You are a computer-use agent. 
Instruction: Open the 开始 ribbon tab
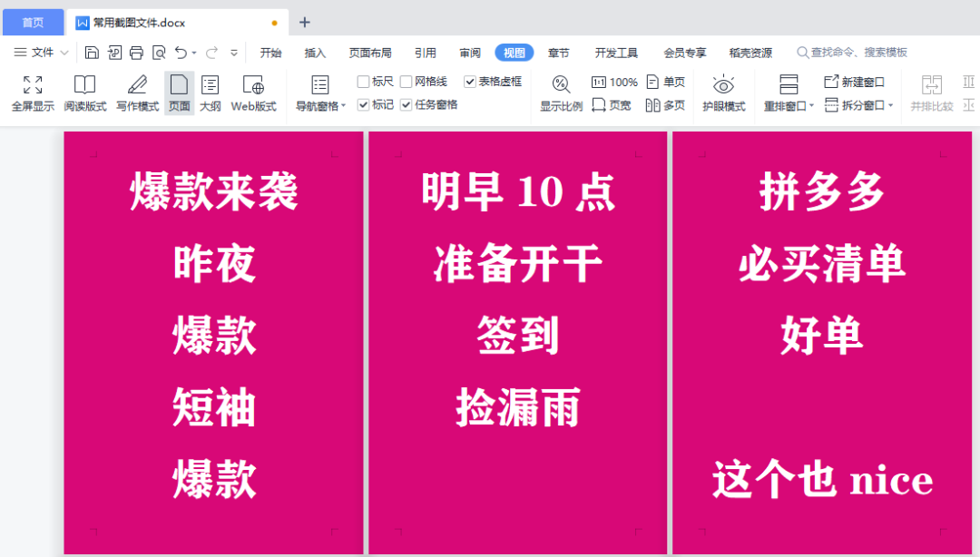(270, 53)
